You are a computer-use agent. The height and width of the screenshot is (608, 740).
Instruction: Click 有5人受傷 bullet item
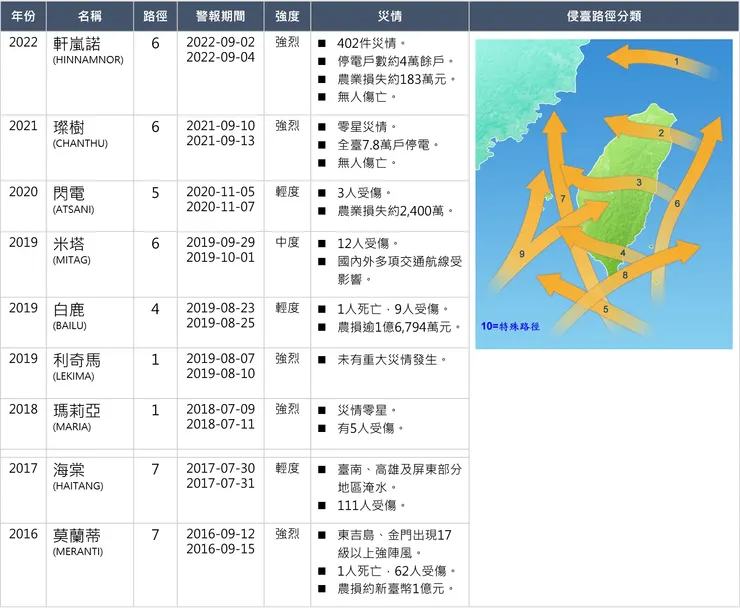[x=370, y=428]
